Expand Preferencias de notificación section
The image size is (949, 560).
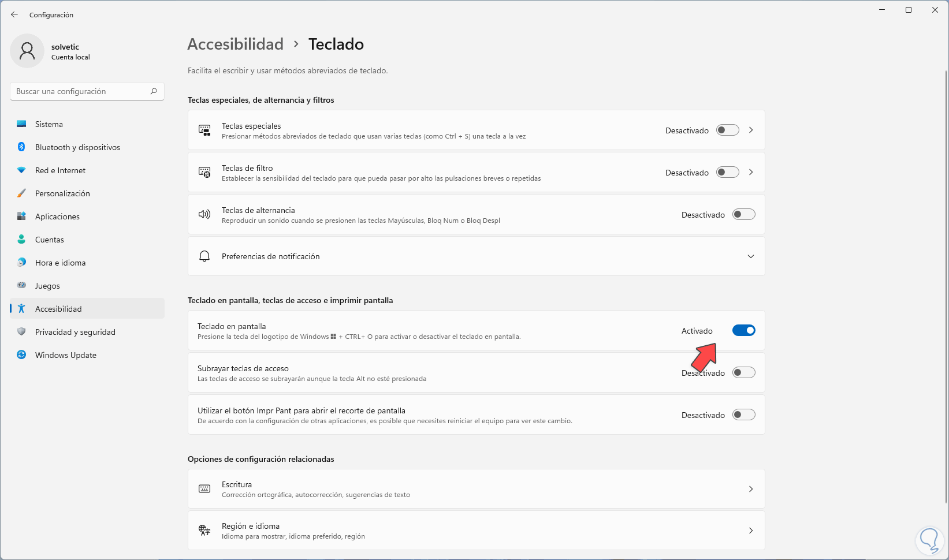point(750,256)
